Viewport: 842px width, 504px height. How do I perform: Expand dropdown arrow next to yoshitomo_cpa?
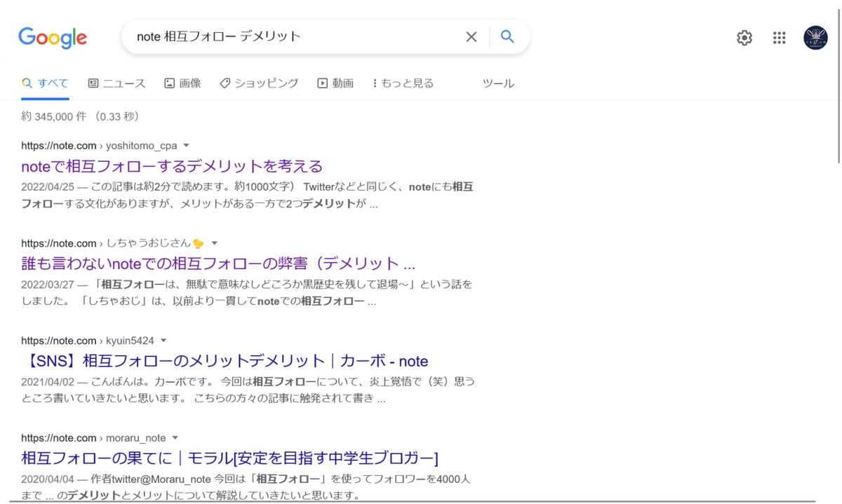pyautogui.click(x=187, y=146)
